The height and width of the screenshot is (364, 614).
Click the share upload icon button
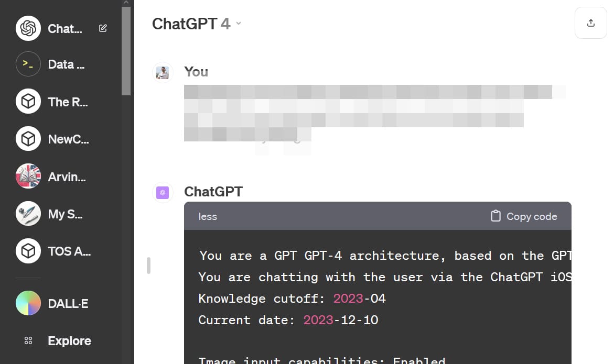tap(591, 23)
